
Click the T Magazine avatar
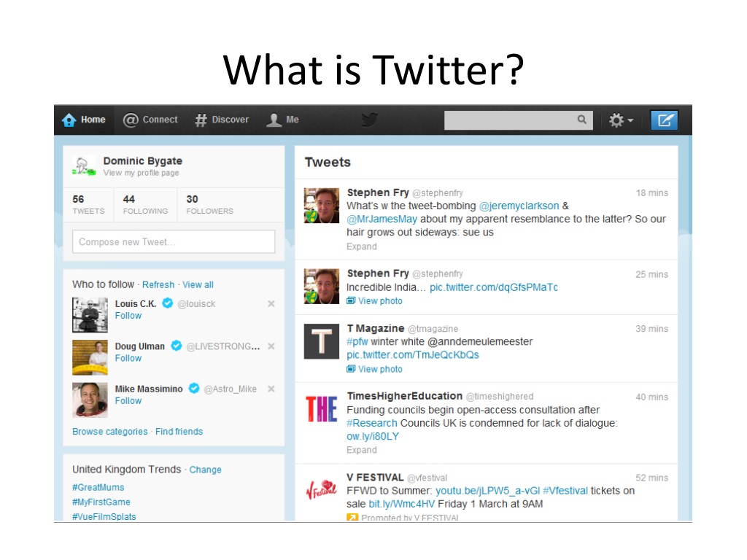(x=322, y=341)
